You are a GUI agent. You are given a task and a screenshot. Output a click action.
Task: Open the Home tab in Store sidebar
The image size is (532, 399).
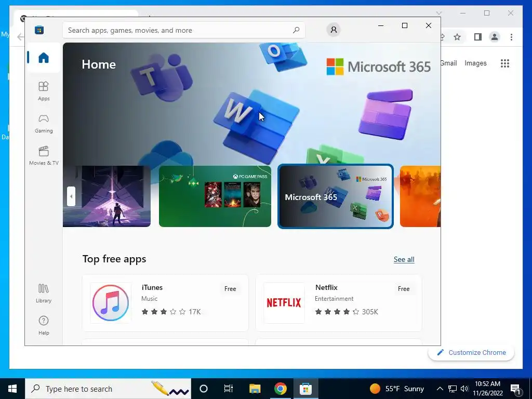coord(44,57)
